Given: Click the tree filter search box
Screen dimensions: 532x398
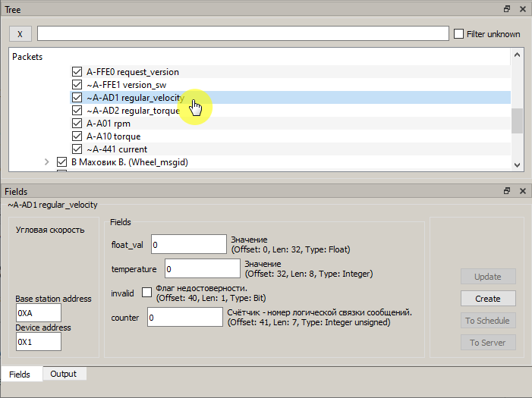Looking at the screenshot, I should coord(243,33).
